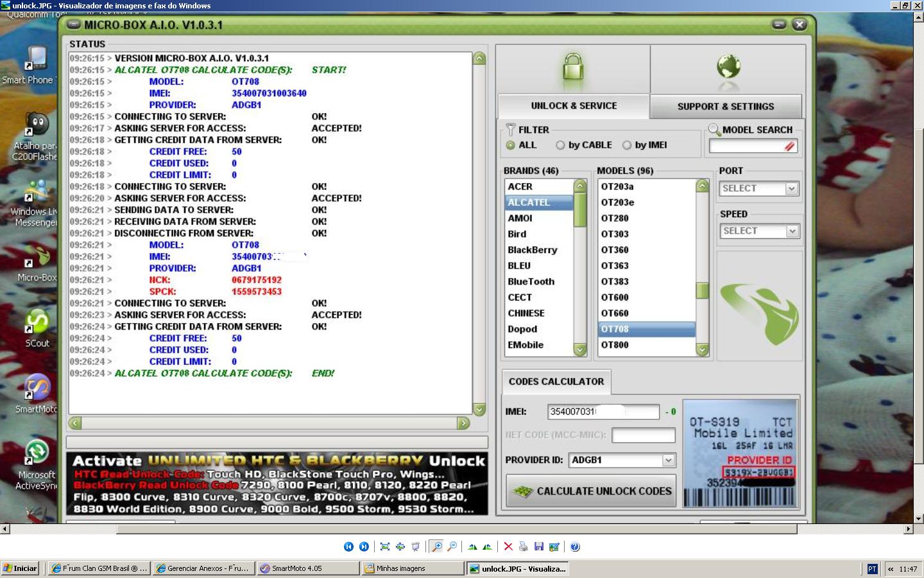
Task: Open Fórum Clan GSM Brasil taskbar window
Action: tap(99, 568)
